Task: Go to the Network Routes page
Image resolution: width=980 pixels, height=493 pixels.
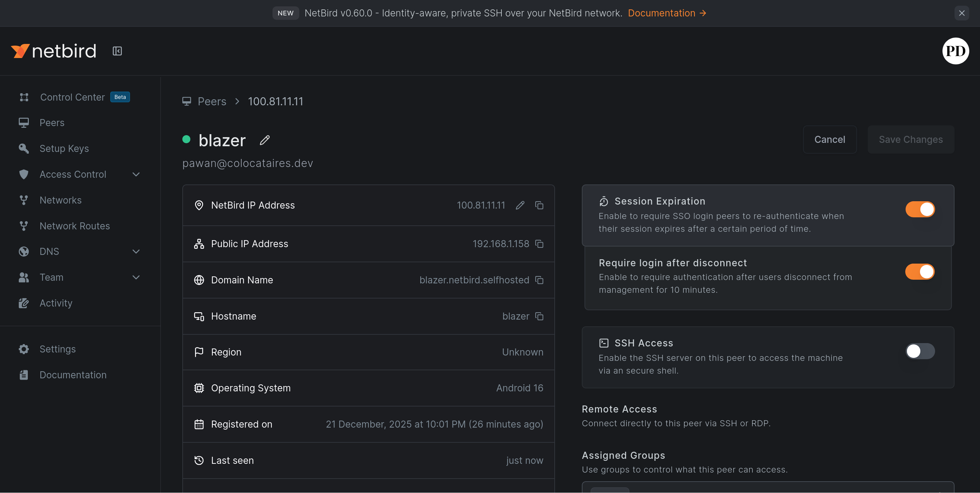Action: (74, 226)
